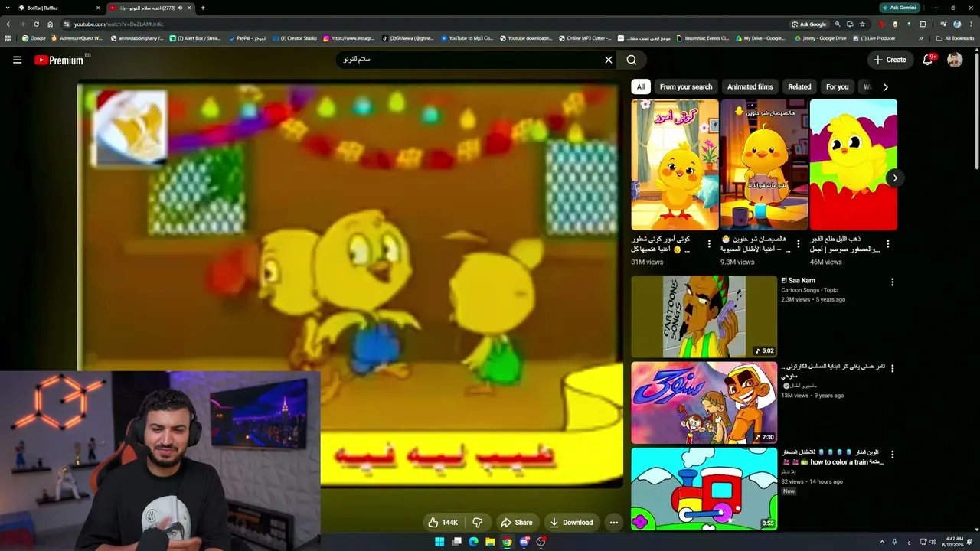Open the 2:30 cartoon video thumbnail

[x=704, y=403]
